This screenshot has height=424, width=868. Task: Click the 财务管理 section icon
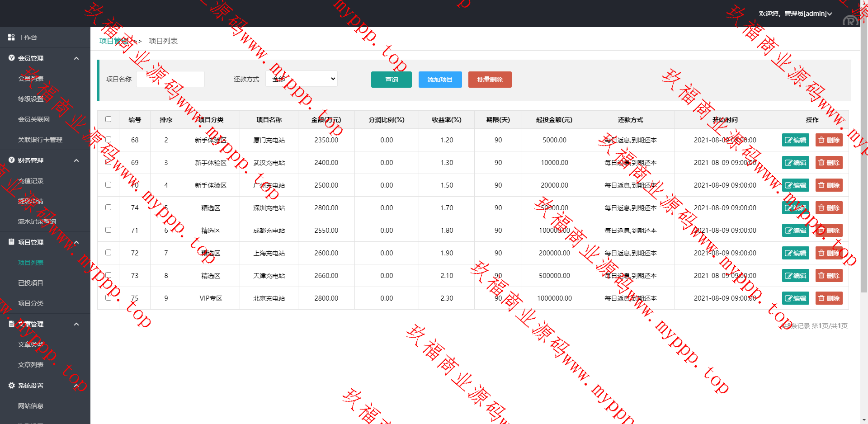coord(12,160)
